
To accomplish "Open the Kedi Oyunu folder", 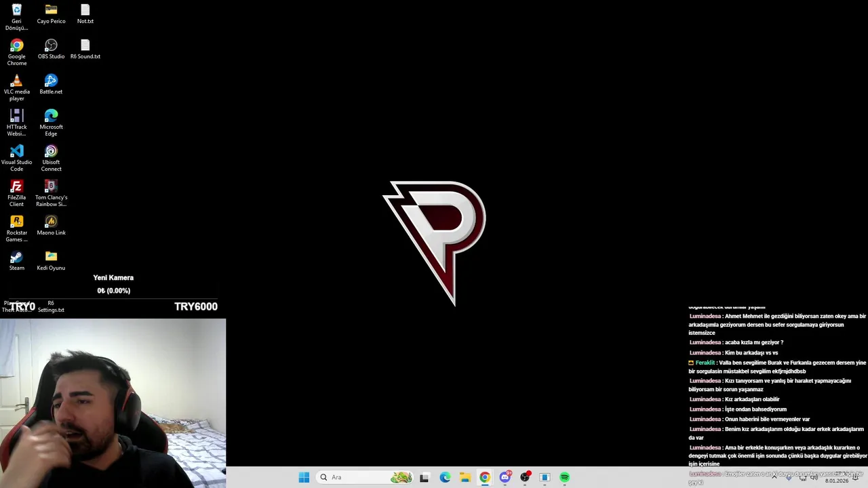I will [x=51, y=260].
